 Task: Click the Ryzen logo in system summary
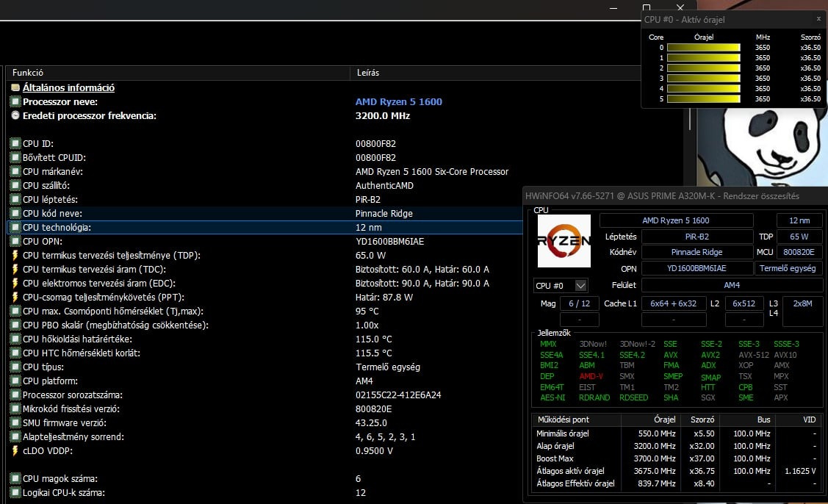(564, 241)
